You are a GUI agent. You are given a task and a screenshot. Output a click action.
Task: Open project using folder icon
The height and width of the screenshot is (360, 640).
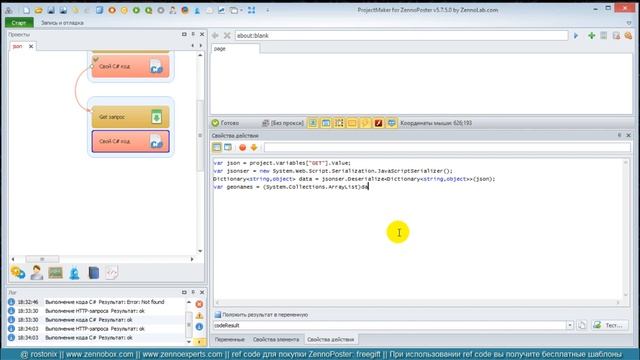coord(38,10)
